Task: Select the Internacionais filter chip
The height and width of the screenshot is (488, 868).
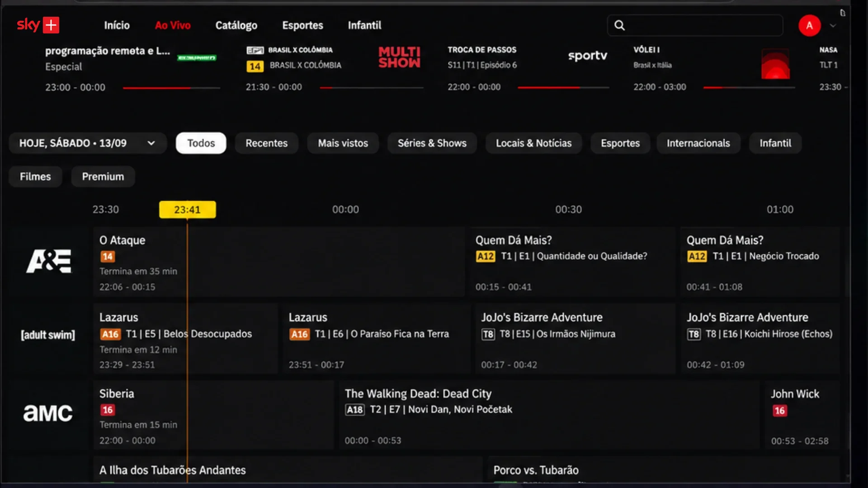Action: point(698,143)
